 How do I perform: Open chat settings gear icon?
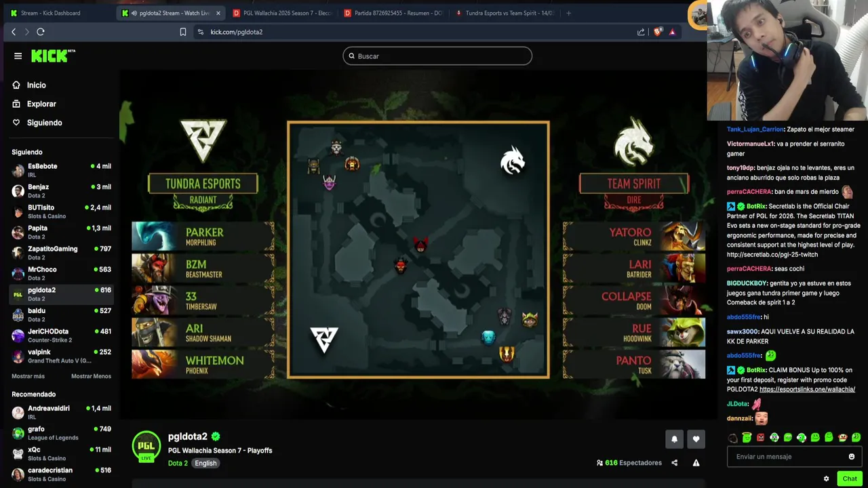tap(826, 479)
